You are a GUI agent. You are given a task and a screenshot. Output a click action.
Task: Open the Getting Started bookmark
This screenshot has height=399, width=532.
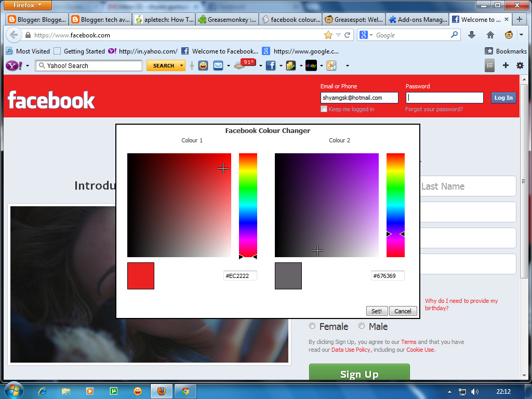coord(79,51)
